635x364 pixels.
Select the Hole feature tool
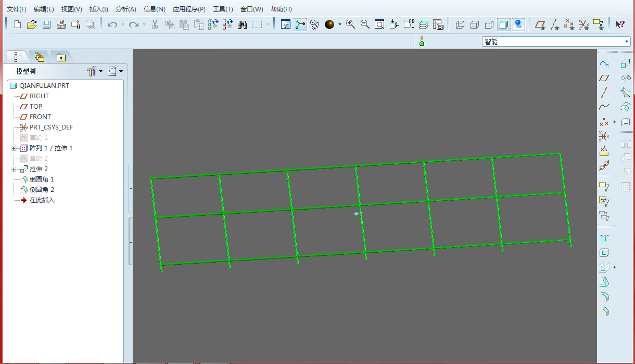point(604,239)
